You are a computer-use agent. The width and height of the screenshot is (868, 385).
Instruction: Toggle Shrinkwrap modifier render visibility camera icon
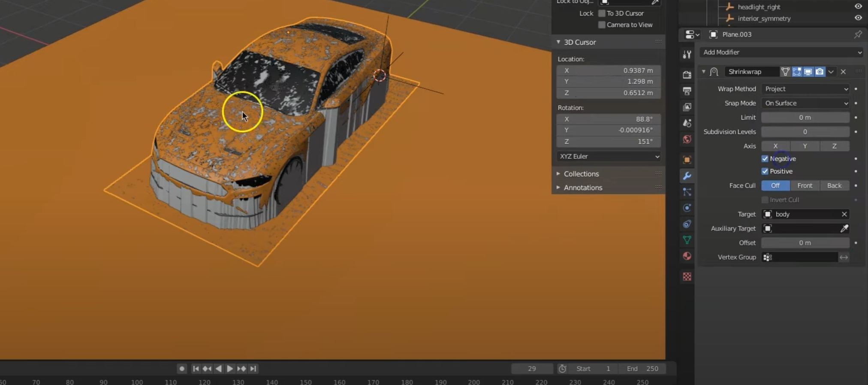point(819,72)
